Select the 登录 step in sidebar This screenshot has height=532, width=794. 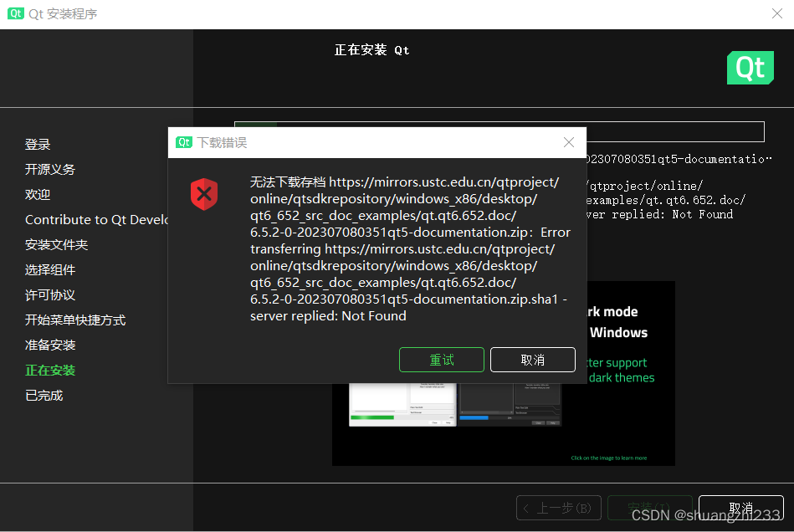click(38, 144)
